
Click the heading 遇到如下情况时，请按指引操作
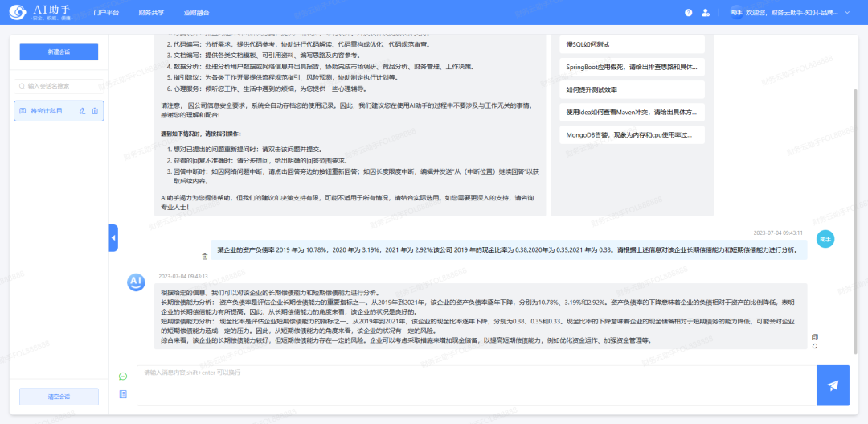click(x=201, y=134)
